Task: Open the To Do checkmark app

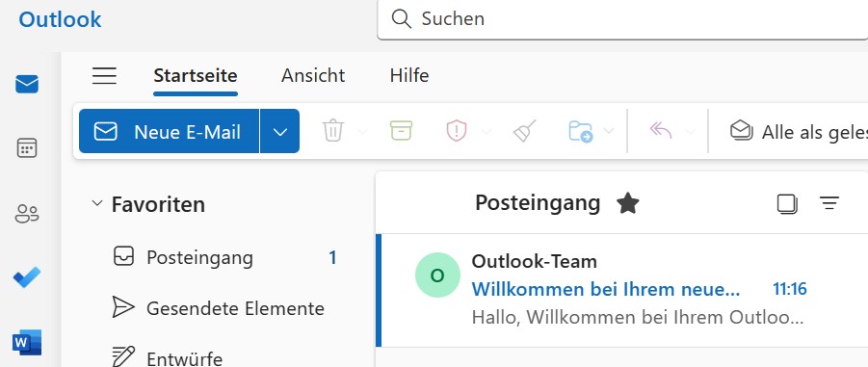Action: click(x=27, y=277)
